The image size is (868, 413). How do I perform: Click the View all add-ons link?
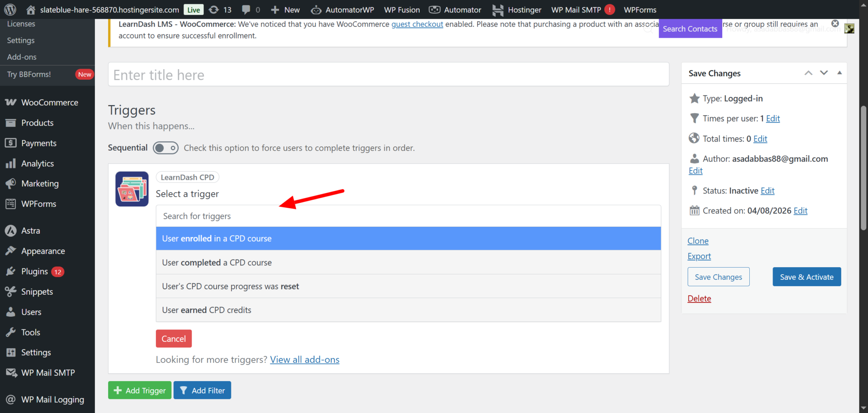pyautogui.click(x=304, y=360)
